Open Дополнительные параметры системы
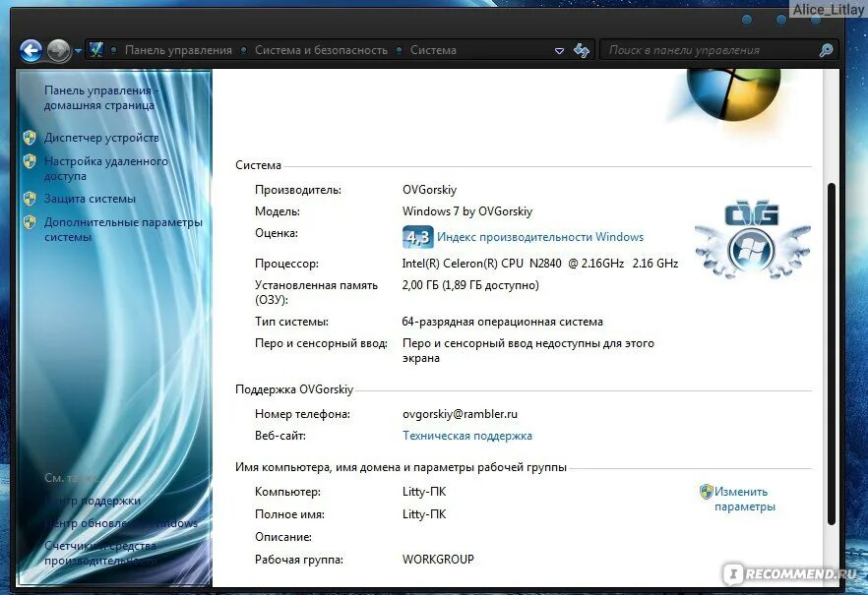The height and width of the screenshot is (595, 868). 123,229
